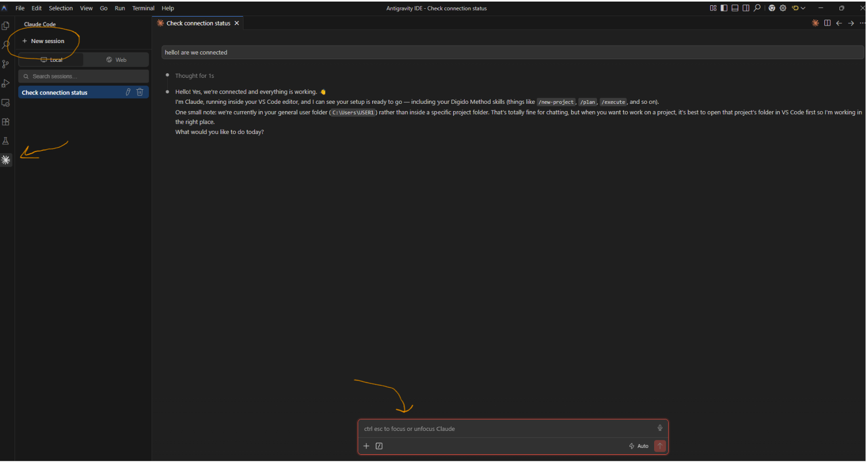Click the slash command icon in the prompt box
Viewport: 868px width, 462px height.
pyautogui.click(x=379, y=446)
